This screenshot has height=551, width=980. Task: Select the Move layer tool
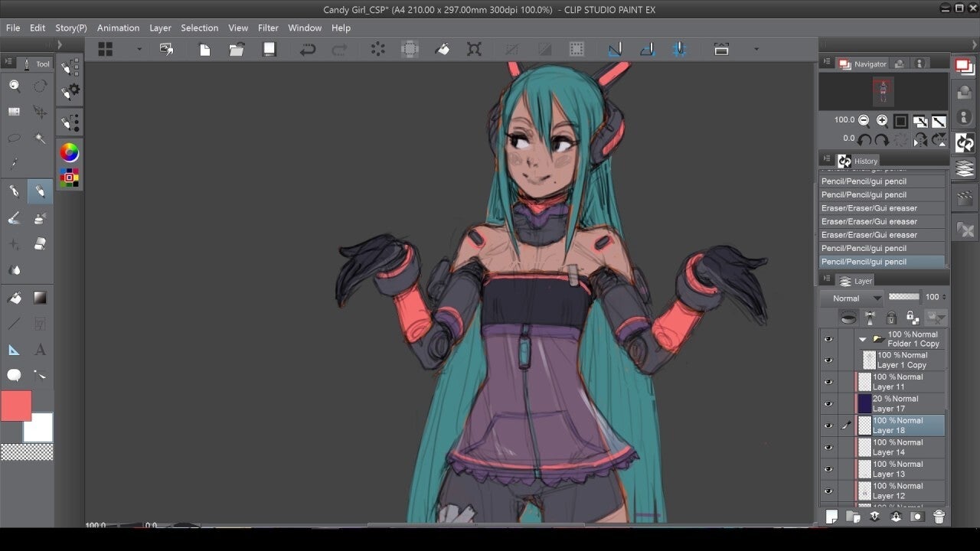40,112
